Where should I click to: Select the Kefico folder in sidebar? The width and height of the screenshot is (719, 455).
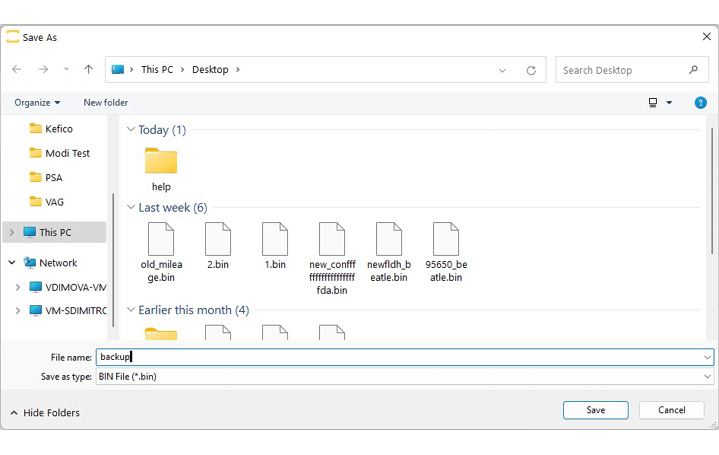tap(58, 129)
